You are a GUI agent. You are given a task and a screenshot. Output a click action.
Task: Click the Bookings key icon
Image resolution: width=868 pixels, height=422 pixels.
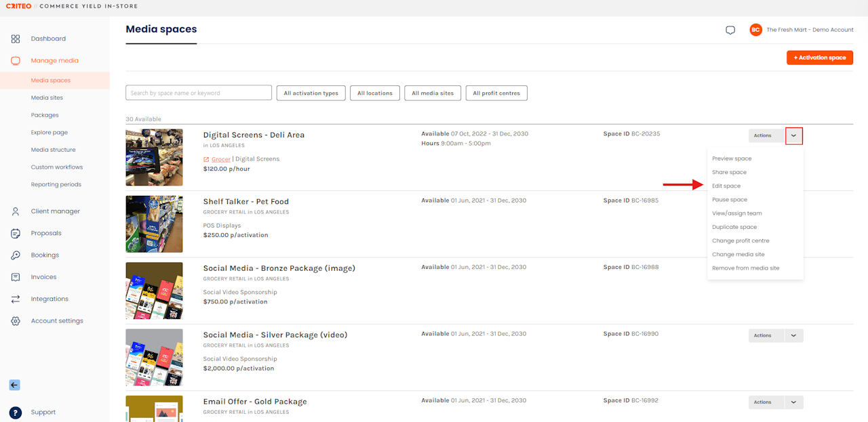16,255
